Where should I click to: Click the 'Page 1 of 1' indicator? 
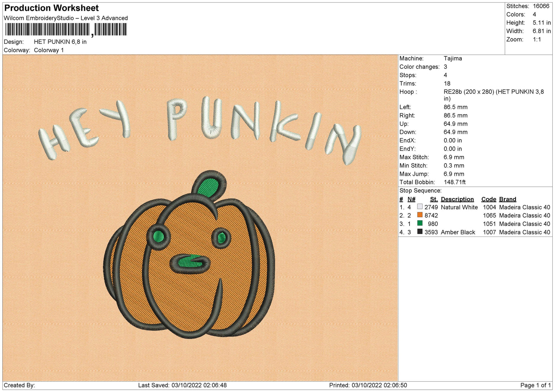click(536, 385)
